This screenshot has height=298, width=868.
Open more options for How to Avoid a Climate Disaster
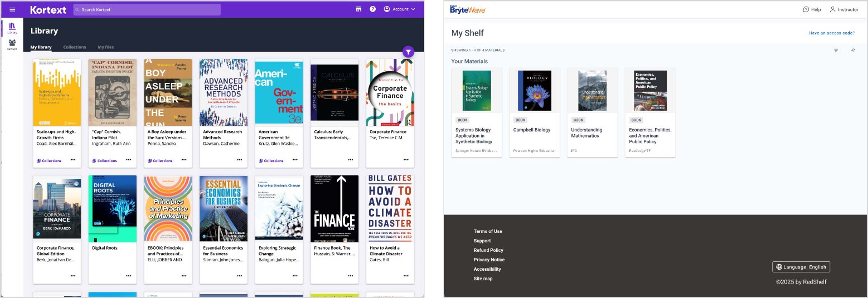(406, 276)
